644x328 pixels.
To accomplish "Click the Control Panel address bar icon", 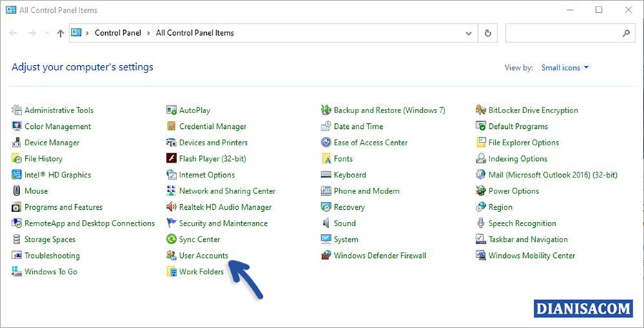I will [77, 32].
